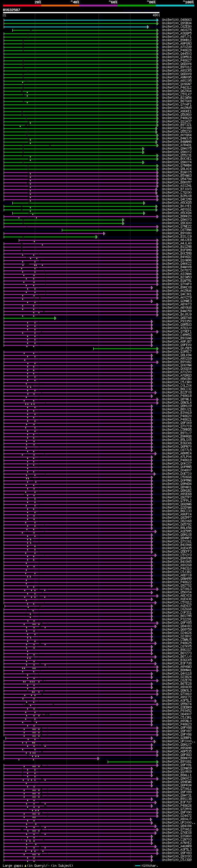Viewport: 197px width, 868px height.
Task: Click the purple ~60% identity legend bar
Action: [98, 6]
